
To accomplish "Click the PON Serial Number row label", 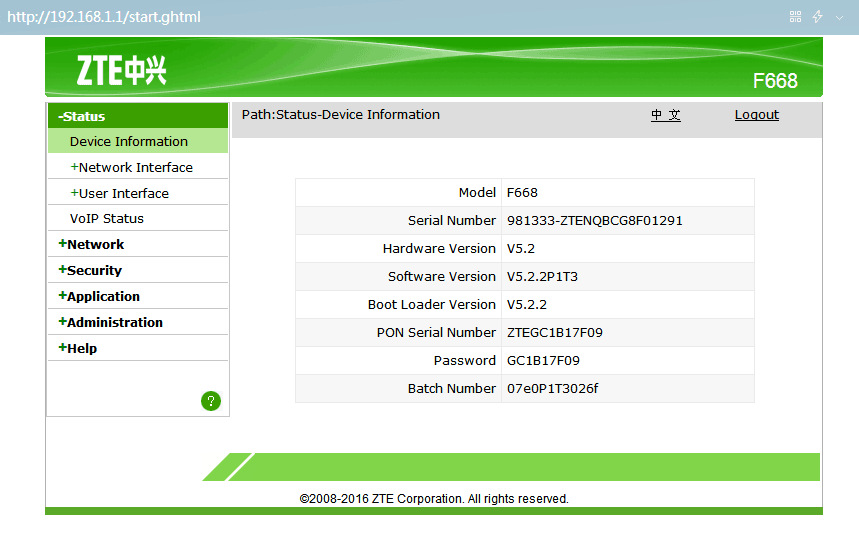I will [436, 333].
